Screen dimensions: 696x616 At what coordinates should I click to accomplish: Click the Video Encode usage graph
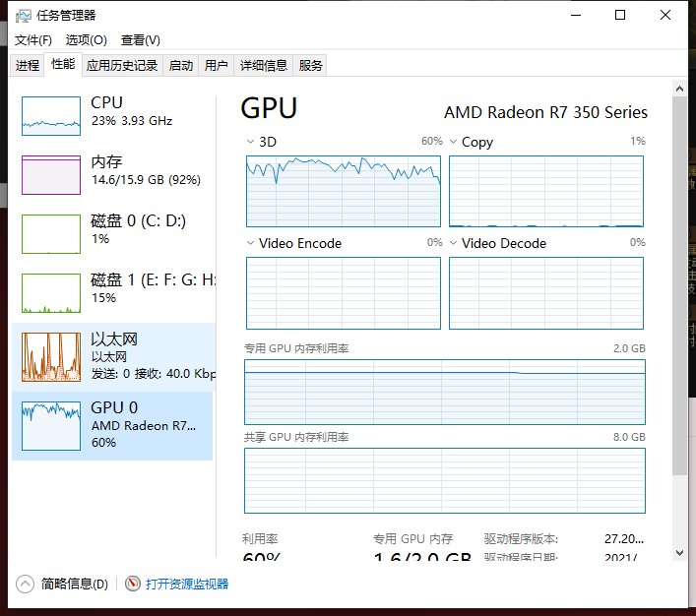click(x=344, y=293)
